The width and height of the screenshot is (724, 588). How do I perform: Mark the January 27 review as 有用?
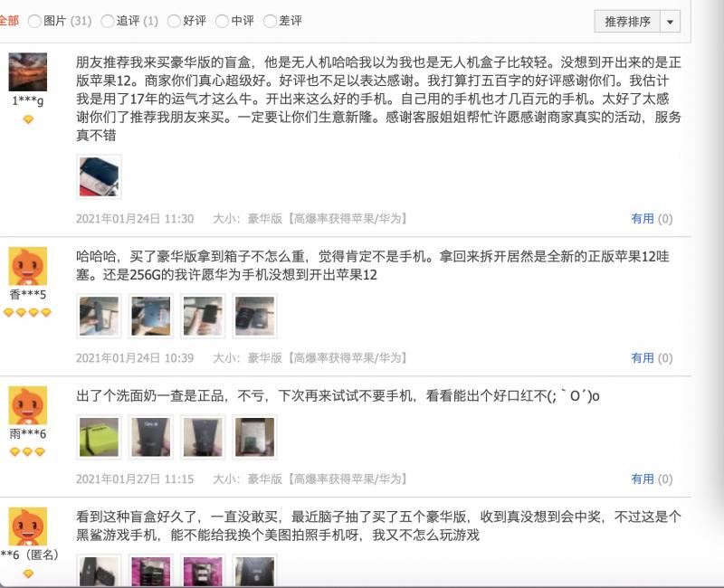point(652,479)
